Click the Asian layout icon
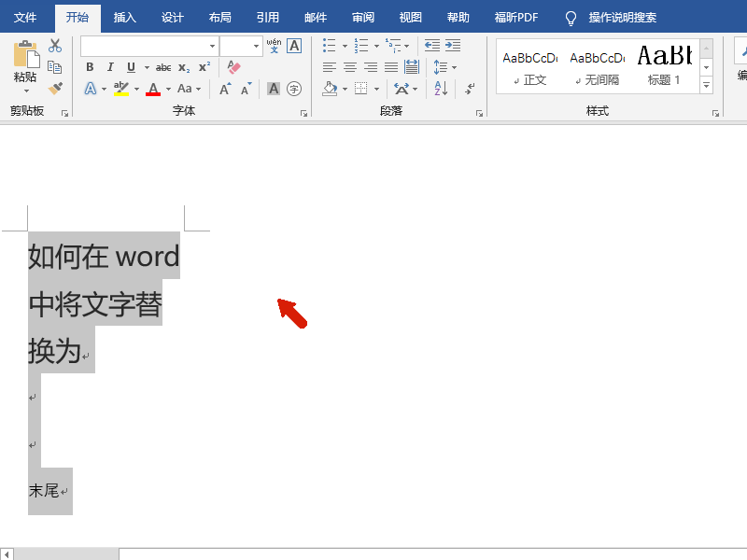747x560 pixels. click(x=402, y=89)
